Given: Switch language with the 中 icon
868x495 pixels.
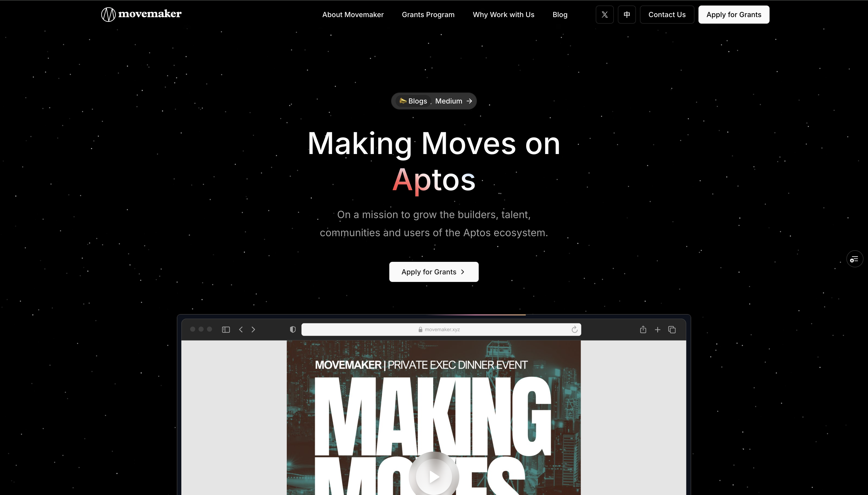Looking at the screenshot, I should pyautogui.click(x=626, y=15).
